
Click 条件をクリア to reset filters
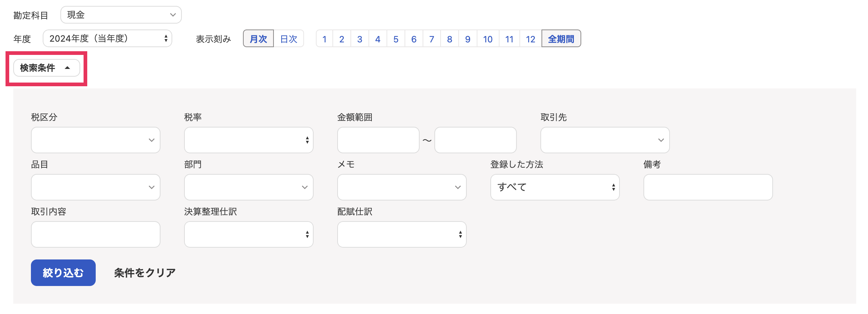click(145, 273)
